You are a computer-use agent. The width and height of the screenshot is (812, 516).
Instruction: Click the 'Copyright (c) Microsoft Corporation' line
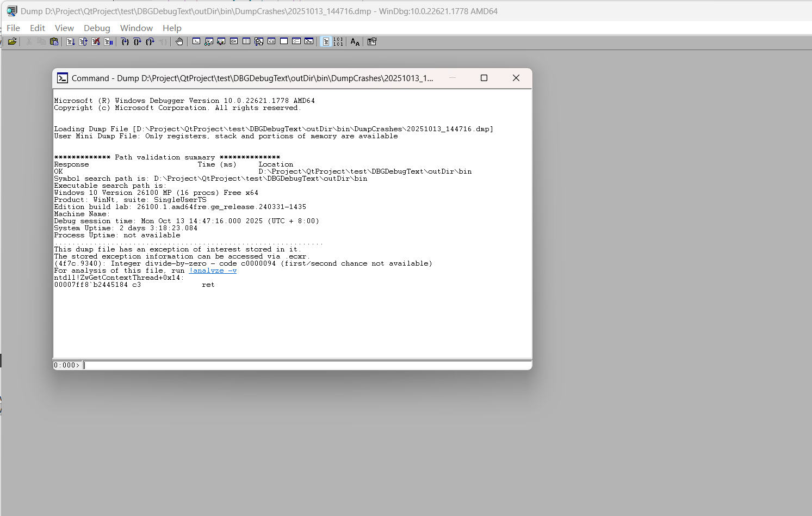(178, 108)
